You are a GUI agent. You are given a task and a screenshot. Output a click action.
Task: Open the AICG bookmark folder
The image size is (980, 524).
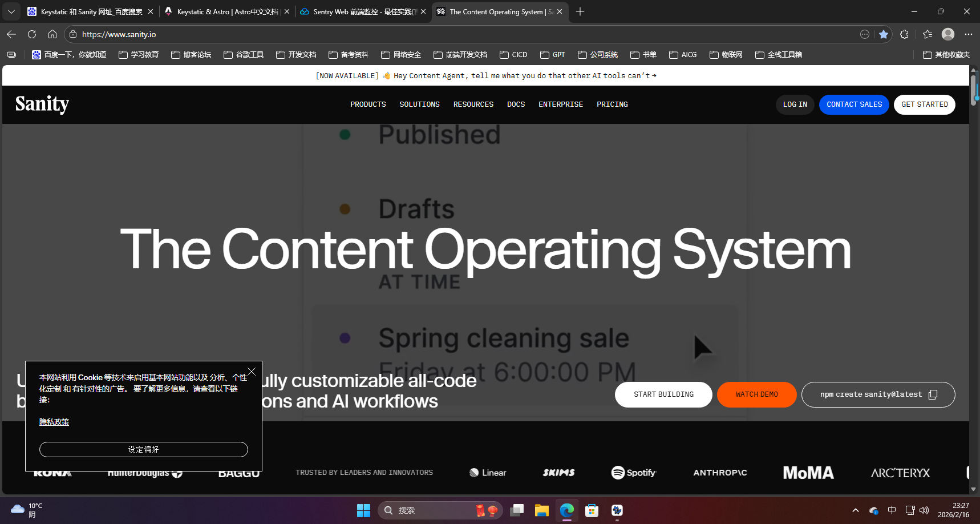(x=683, y=55)
